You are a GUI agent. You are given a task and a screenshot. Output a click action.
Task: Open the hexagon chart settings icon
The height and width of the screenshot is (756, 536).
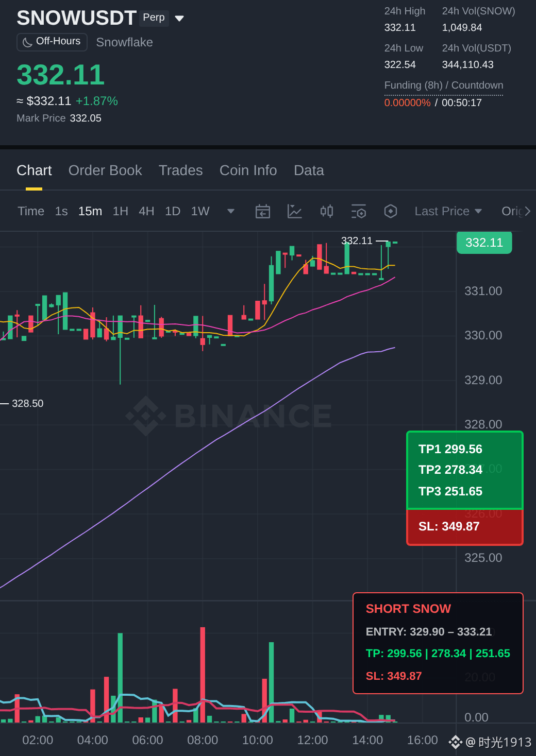(x=391, y=211)
